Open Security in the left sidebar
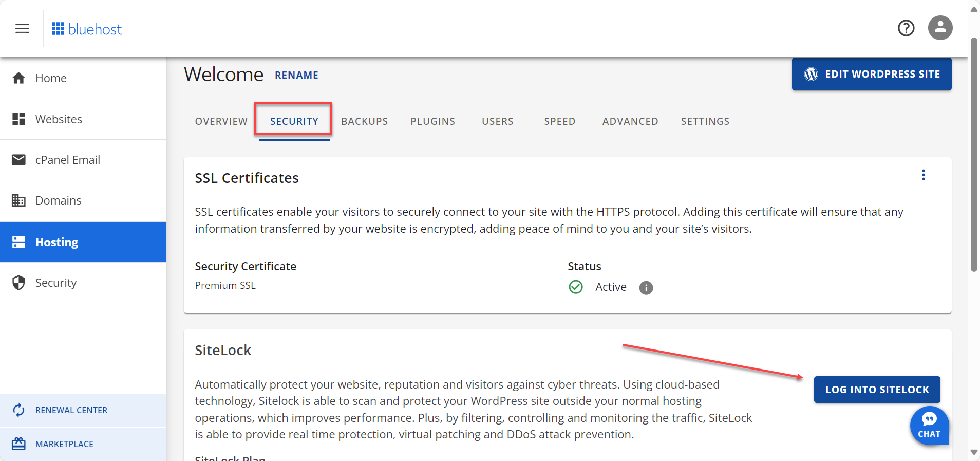 [83, 283]
